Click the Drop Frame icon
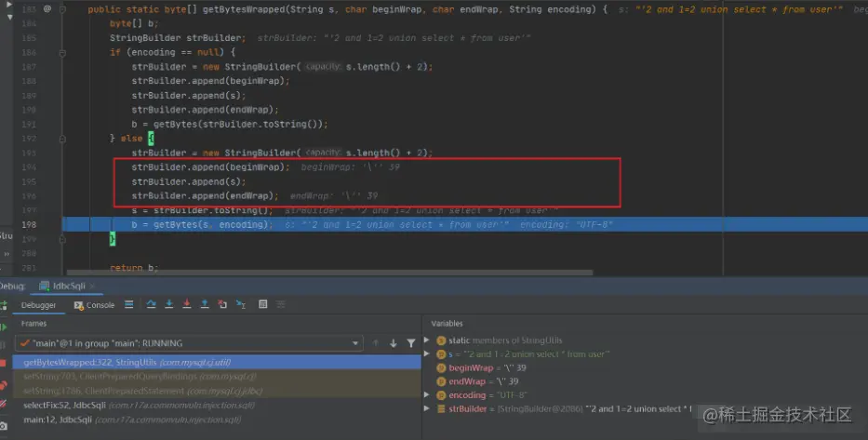Viewport: 868px width, 440px height. tap(222, 304)
